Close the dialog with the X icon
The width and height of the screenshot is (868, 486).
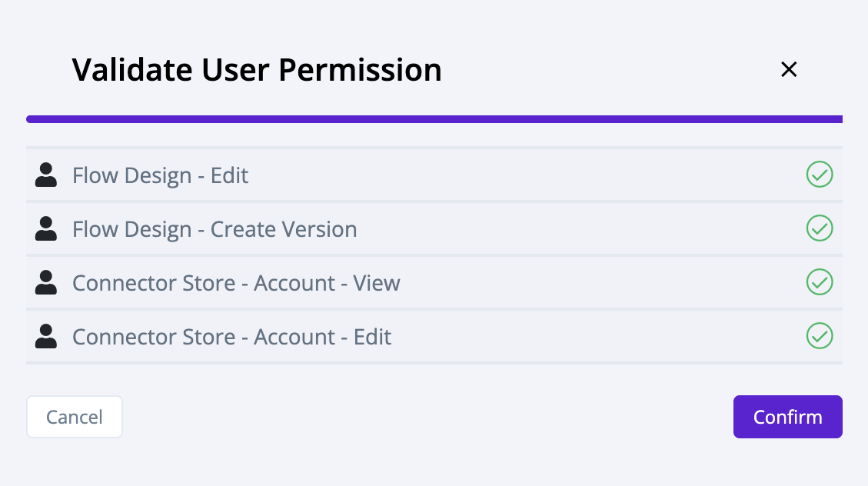pos(789,69)
